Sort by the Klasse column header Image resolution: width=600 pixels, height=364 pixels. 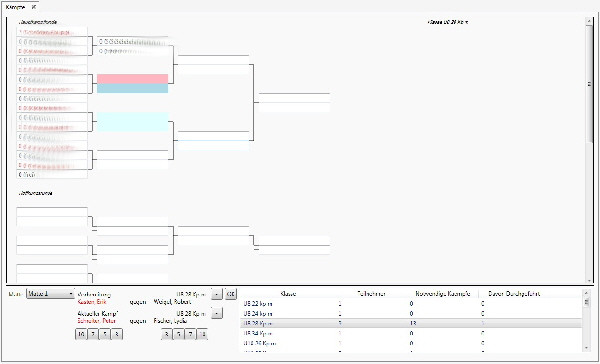point(288,294)
